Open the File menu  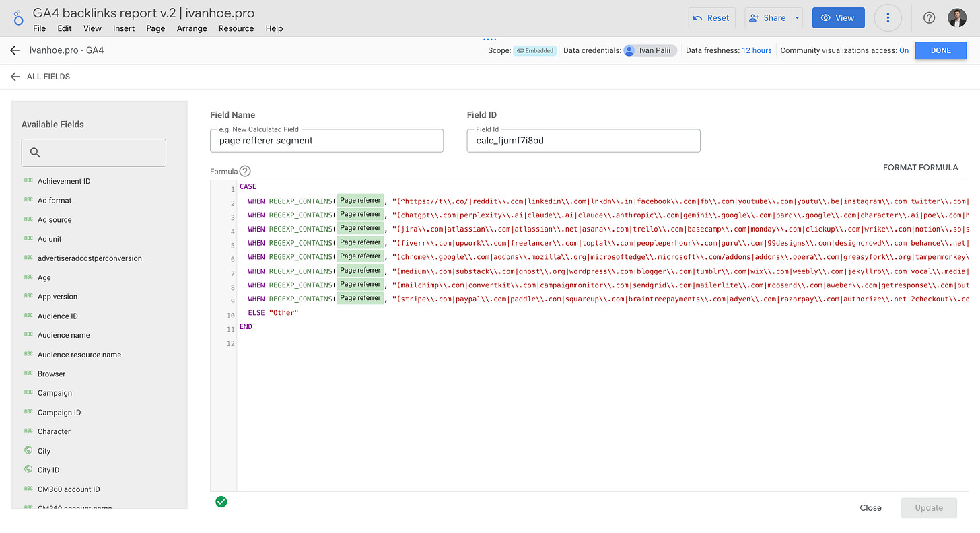(x=39, y=28)
